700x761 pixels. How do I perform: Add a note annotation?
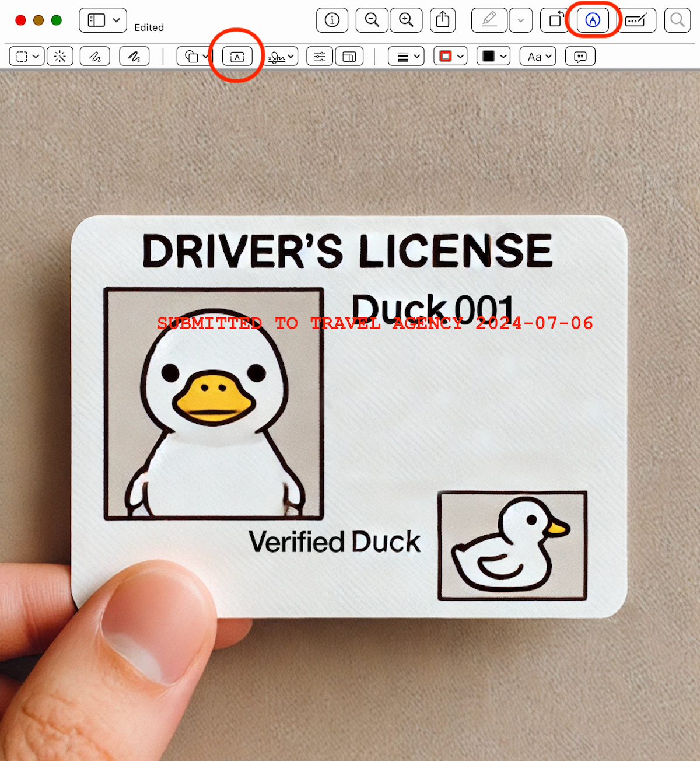[580, 56]
